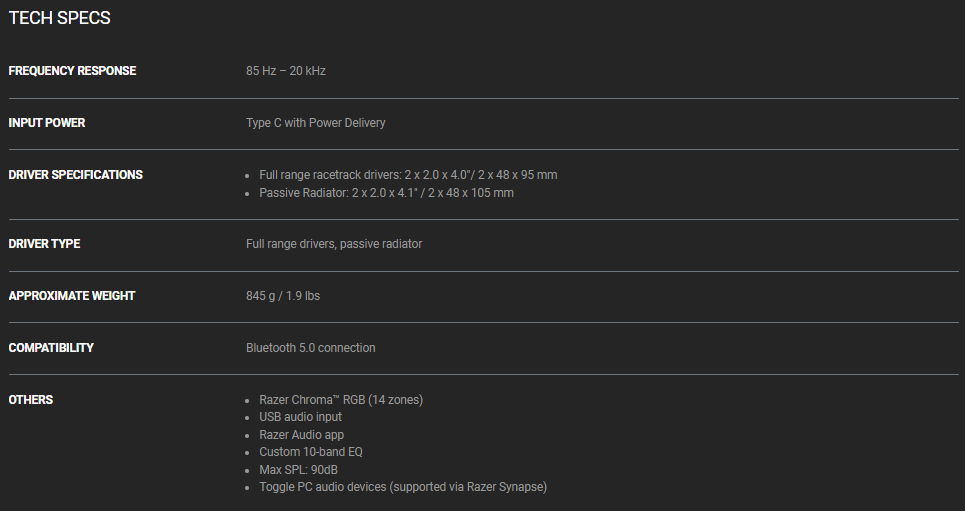965x511 pixels.
Task: Click the full range racetrack drivers line
Action: click(408, 175)
